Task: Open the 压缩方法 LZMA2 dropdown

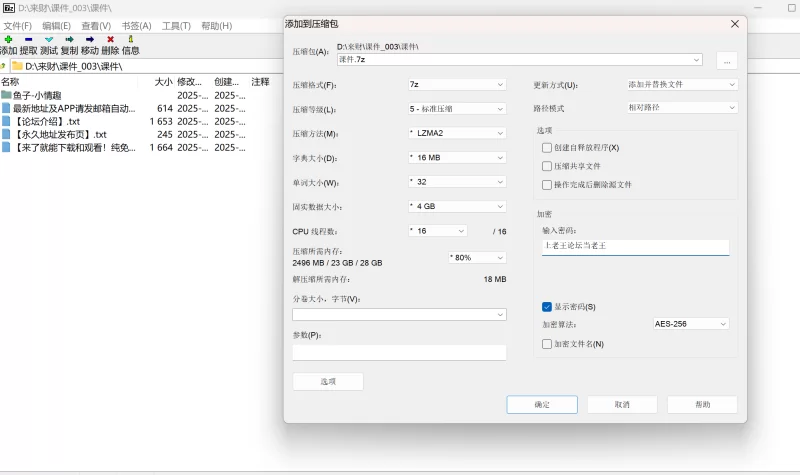Action: click(x=457, y=133)
